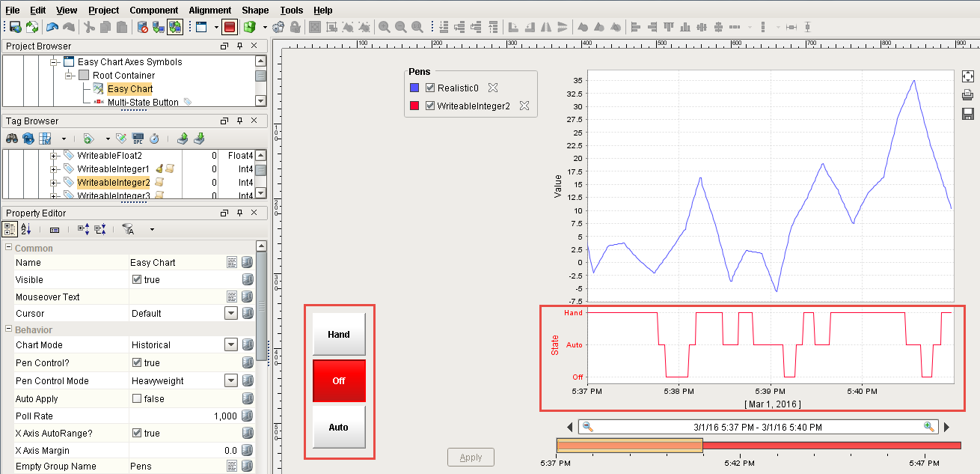
Task: Click the orange date range slider selection
Action: point(630,446)
